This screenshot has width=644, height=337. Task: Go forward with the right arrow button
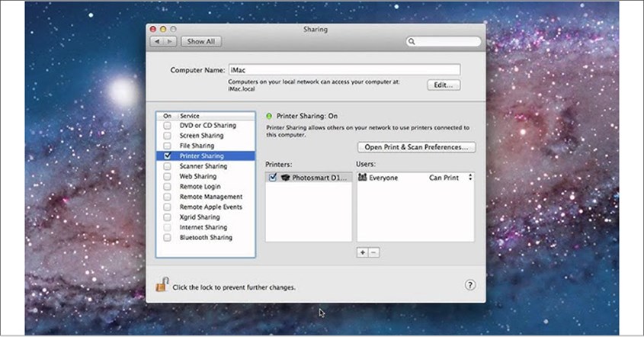point(170,41)
